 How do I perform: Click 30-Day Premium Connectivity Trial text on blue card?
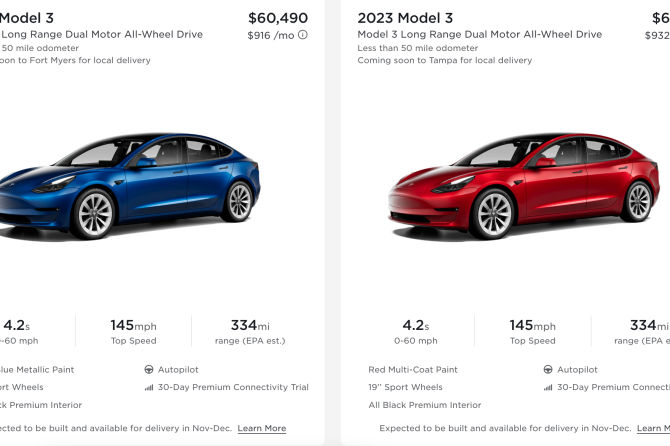click(x=233, y=387)
